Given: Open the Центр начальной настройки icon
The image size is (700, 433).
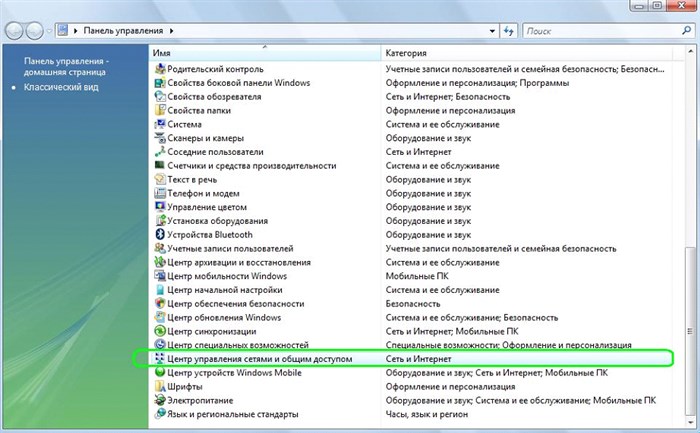Looking at the screenshot, I should click(x=160, y=290).
